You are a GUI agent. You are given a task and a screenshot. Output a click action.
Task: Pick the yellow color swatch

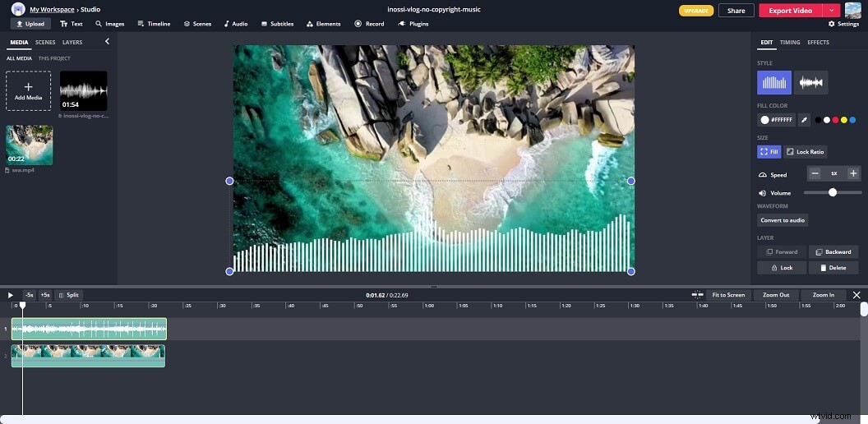(844, 120)
